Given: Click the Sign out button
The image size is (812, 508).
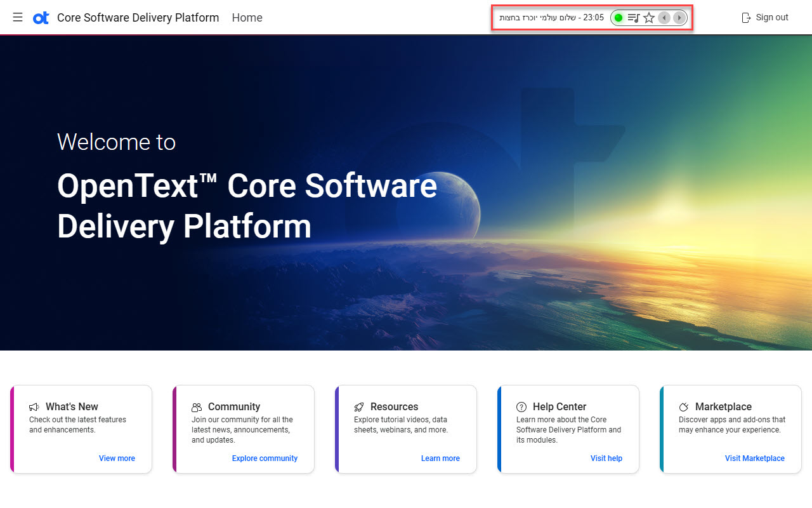Looking at the screenshot, I should 765,18.
